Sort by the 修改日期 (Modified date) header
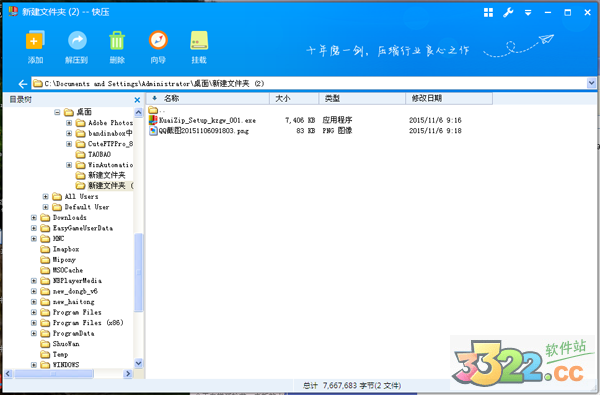Viewport: 600px width, 395px height. click(x=449, y=99)
